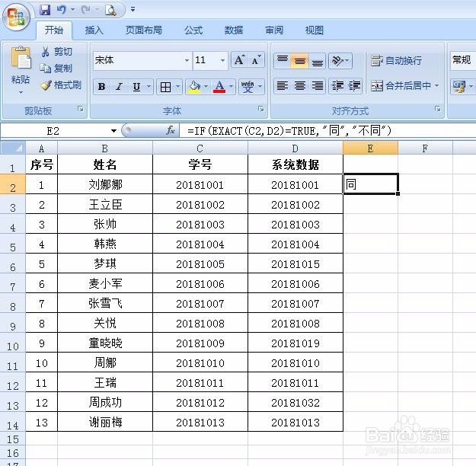
Task: Paste clipboard contents with the 粘贴 icon
Action: (21, 59)
